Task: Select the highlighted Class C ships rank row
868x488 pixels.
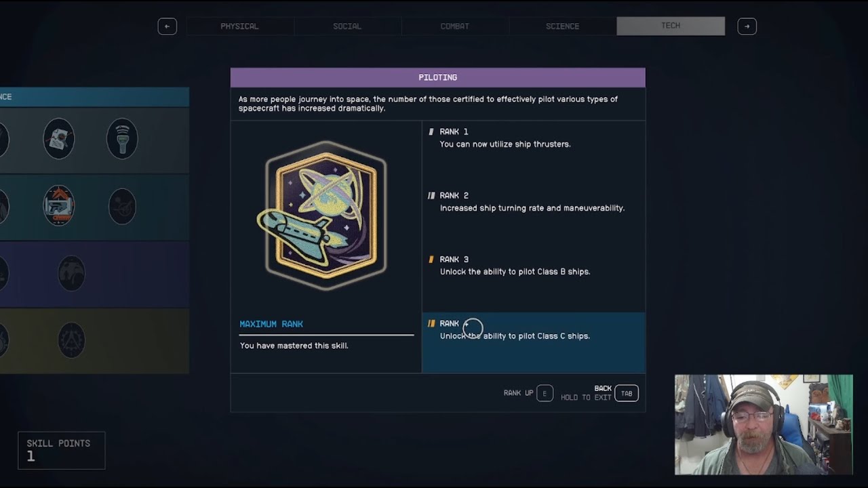Action: click(534, 342)
